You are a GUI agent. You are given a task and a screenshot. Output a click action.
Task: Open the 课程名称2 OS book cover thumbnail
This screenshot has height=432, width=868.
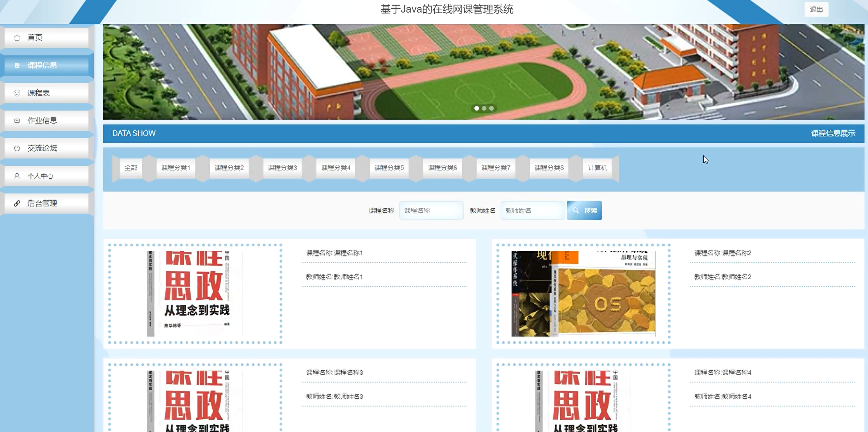[583, 294]
